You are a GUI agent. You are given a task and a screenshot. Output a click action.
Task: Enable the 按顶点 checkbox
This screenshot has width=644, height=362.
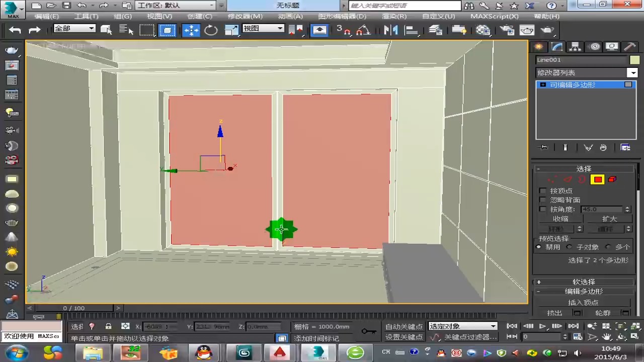pyautogui.click(x=543, y=191)
